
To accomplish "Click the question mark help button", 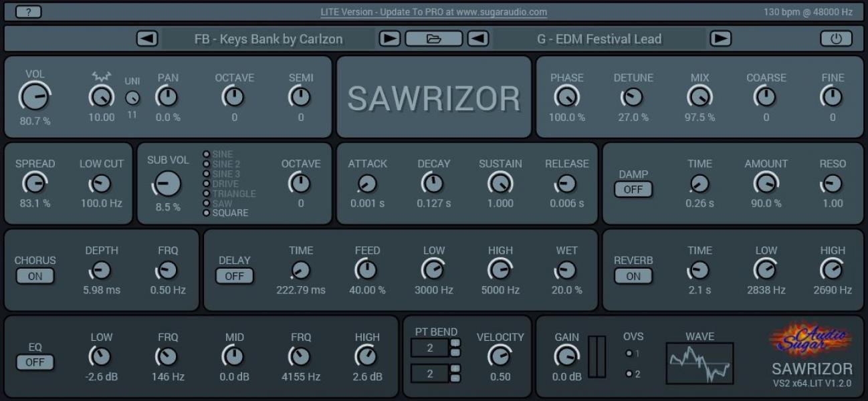I will (x=28, y=12).
